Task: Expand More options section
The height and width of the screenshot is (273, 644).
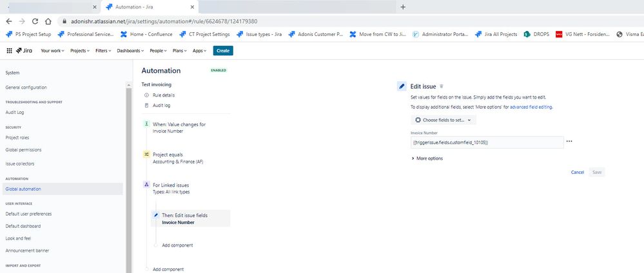Action: 427,158
